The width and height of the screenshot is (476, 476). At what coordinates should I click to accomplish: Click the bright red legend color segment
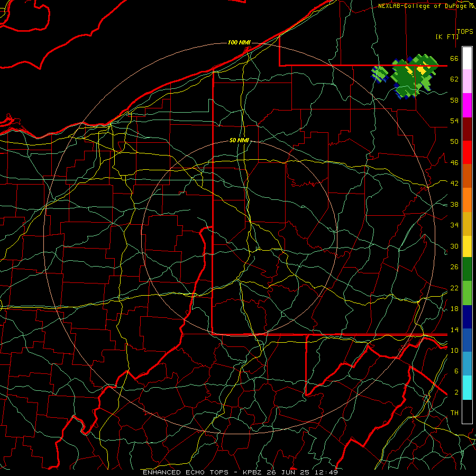click(467, 152)
